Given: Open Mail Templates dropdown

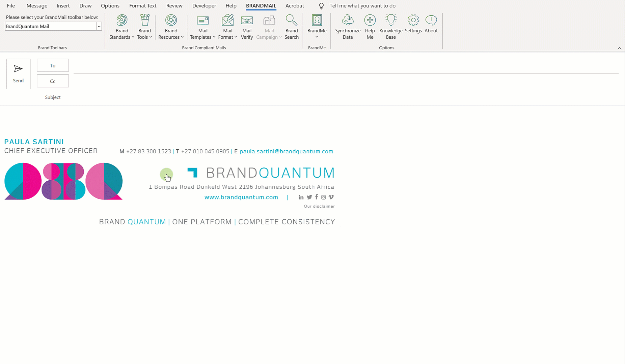Looking at the screenshot, I should (x=202, y=27).
